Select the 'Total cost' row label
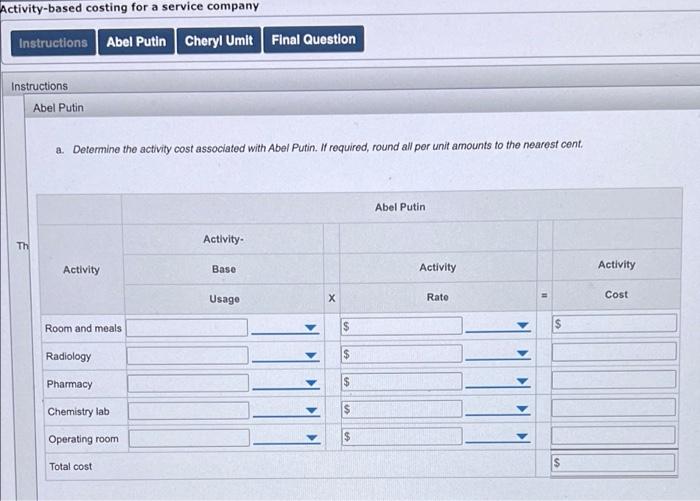 tap(71, 466)
